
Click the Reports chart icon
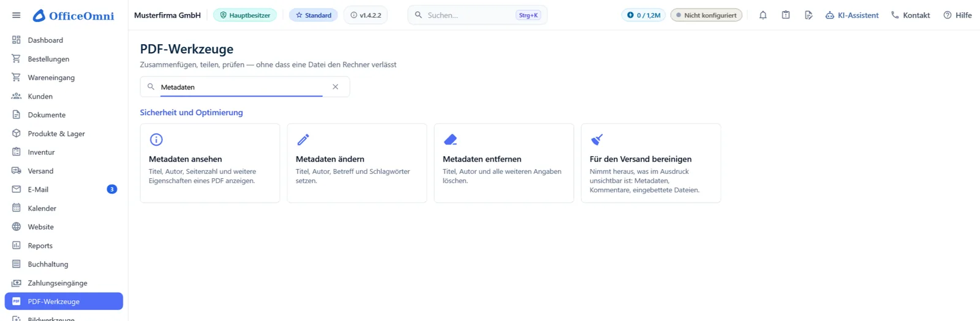click(x=17, y=246)
